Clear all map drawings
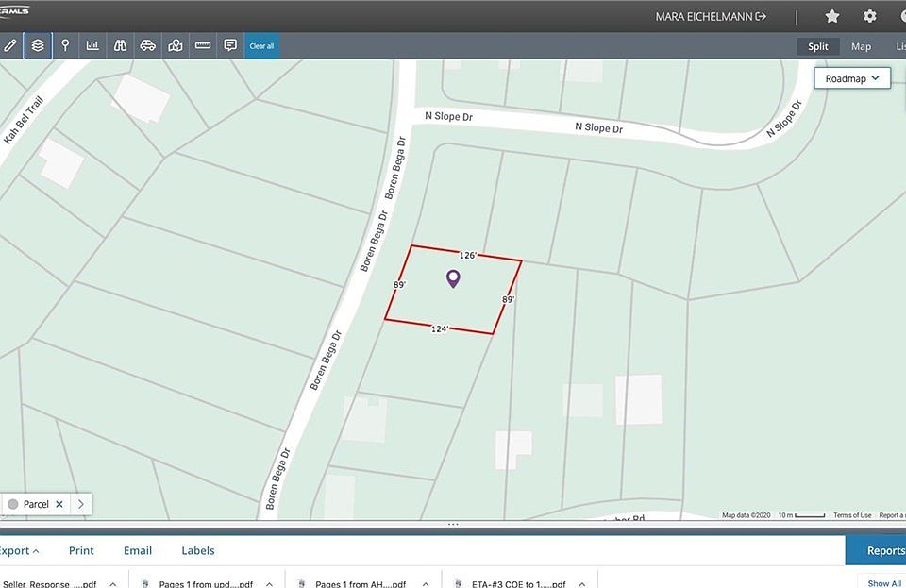Viewport: 906px width, 588px height. point(261,46)
